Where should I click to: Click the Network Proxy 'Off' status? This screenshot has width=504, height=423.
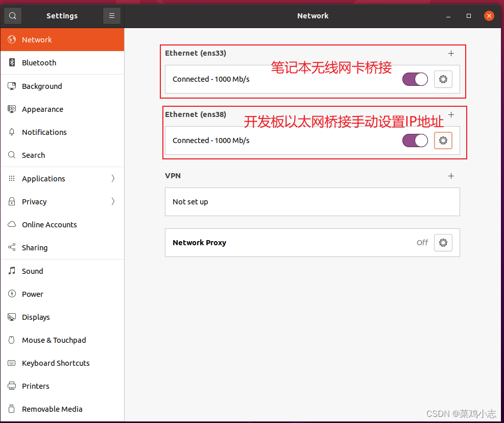[x=422, y=243]
